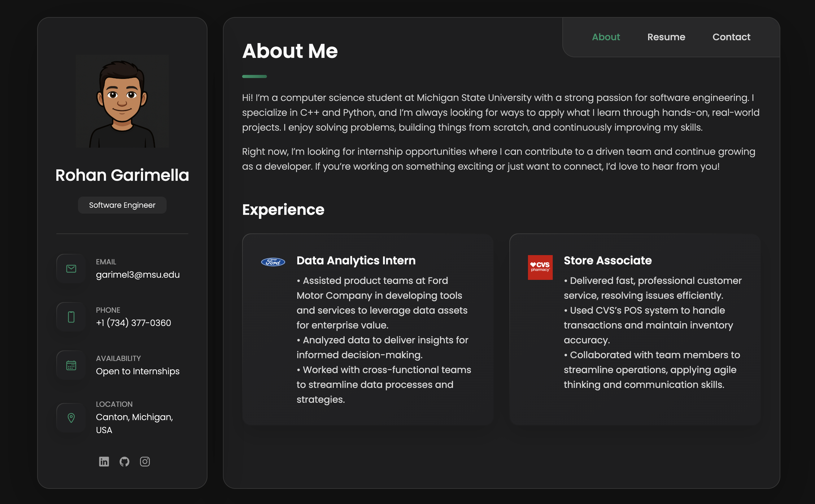This screenshot has height=504, width=815.
Task: Open the LinkedIn profile icon
Action: coord(104,462)
